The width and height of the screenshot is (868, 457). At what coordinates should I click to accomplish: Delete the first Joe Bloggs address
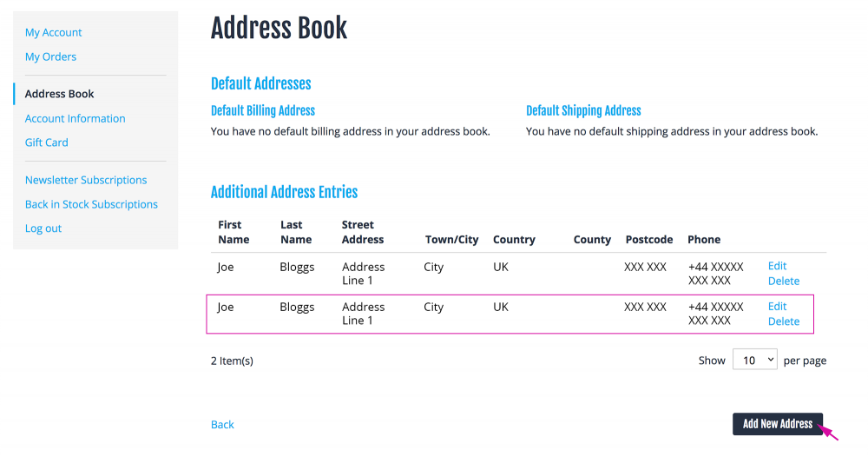click(x=783, y=281)
